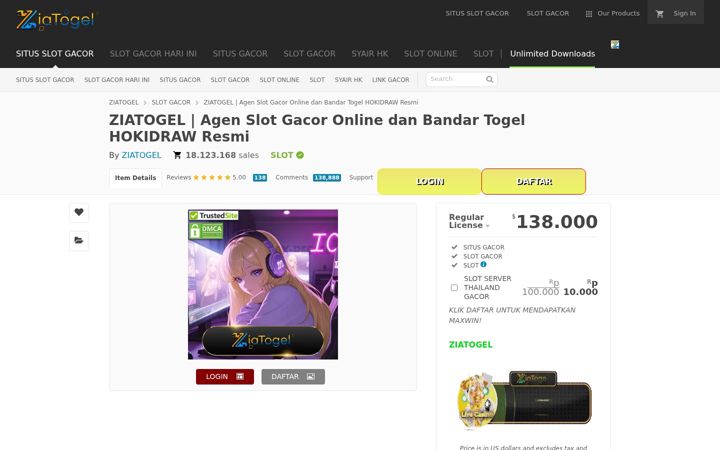Open the shopping cart icon in header
Screen dimensions: 720x450
(660, 14)
